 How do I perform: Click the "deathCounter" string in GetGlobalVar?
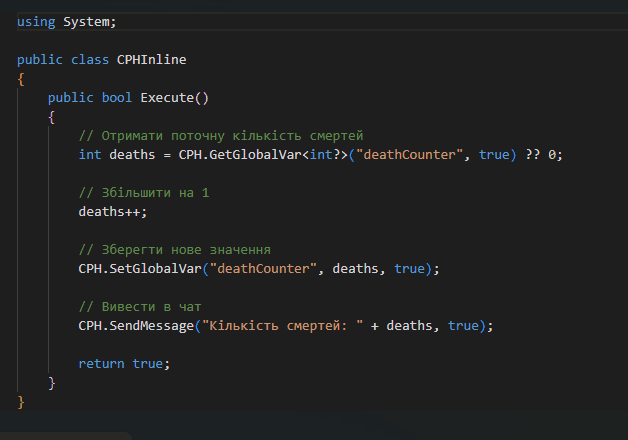418,155
